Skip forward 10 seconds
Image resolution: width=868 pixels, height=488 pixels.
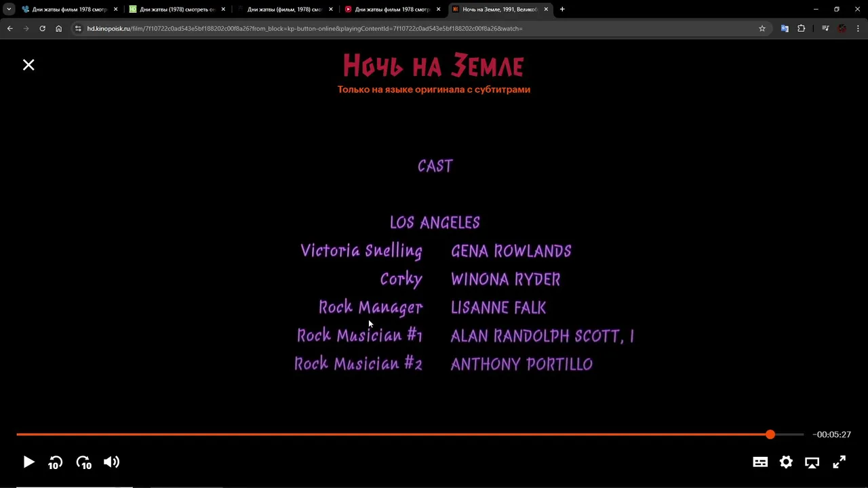84,462
